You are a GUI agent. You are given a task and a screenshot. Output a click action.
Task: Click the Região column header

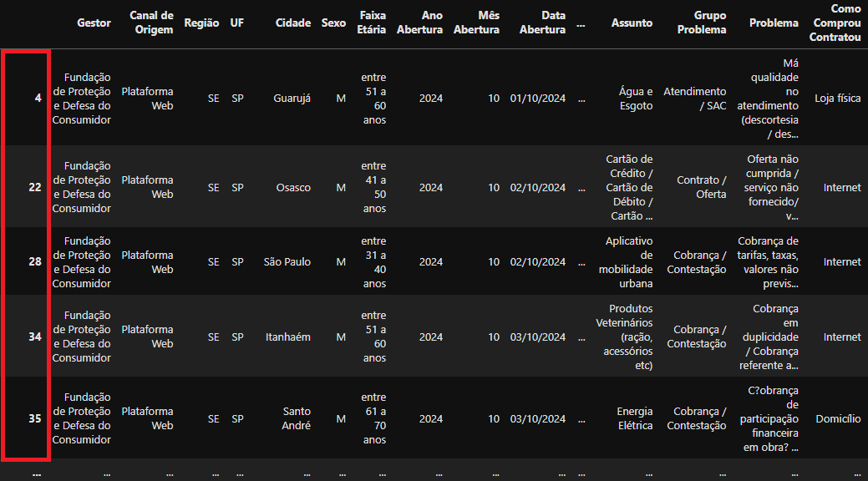201,23
